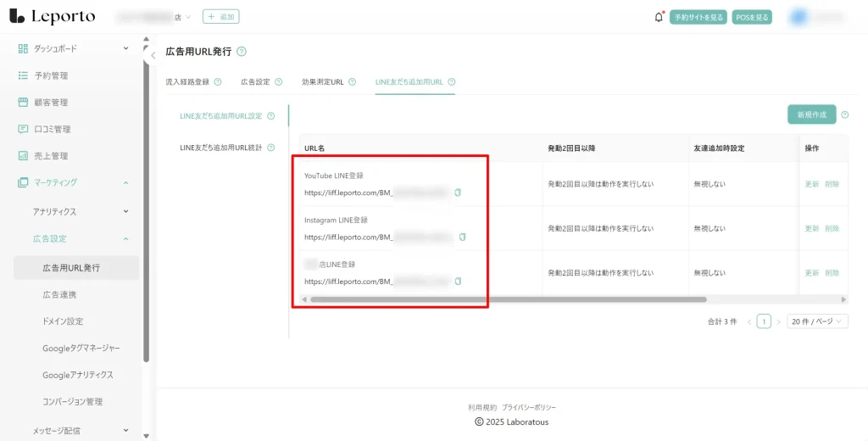Select LINE友だち追加用URL統計 in side menu
Screen dimensions: 868x441
click(220, 148)
